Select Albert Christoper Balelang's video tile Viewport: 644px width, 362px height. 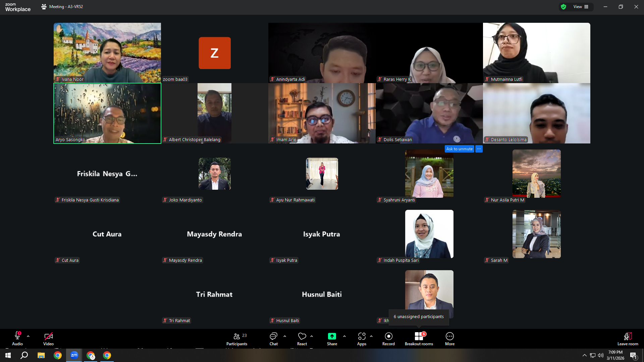click(x=215, y=113)
